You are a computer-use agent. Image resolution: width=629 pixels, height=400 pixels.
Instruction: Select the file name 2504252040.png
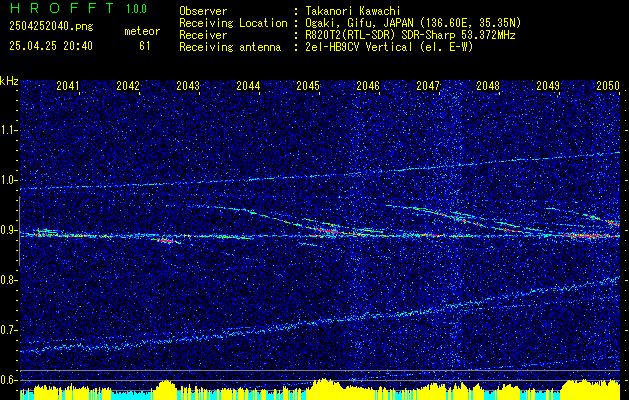coord(51,26)
